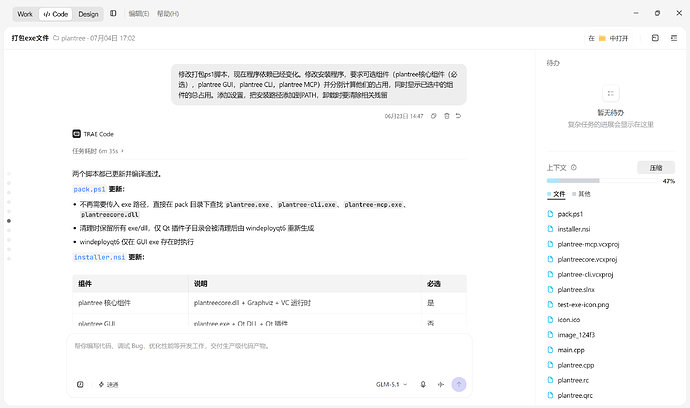Click the top dot in left message navigator

click(x=9, y=174)
